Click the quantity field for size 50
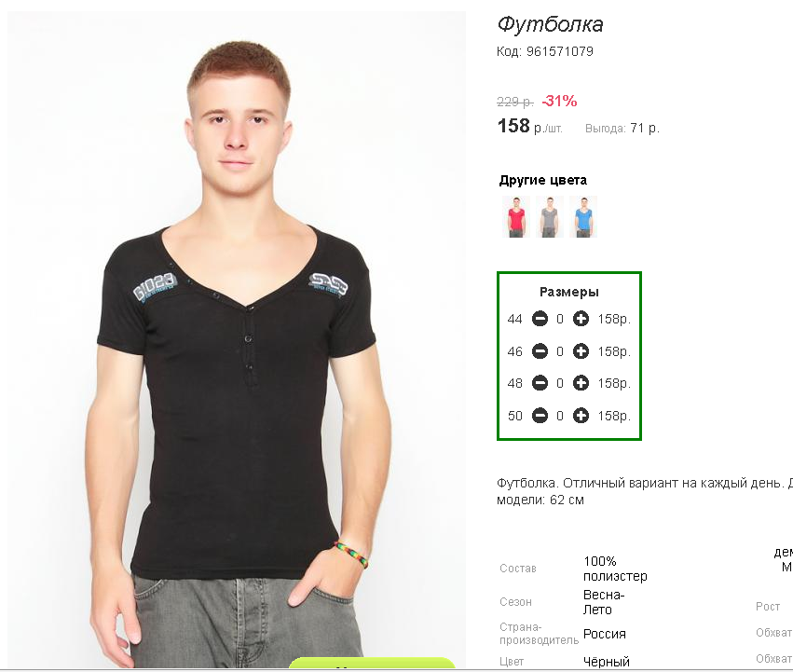 click(560, 416)
